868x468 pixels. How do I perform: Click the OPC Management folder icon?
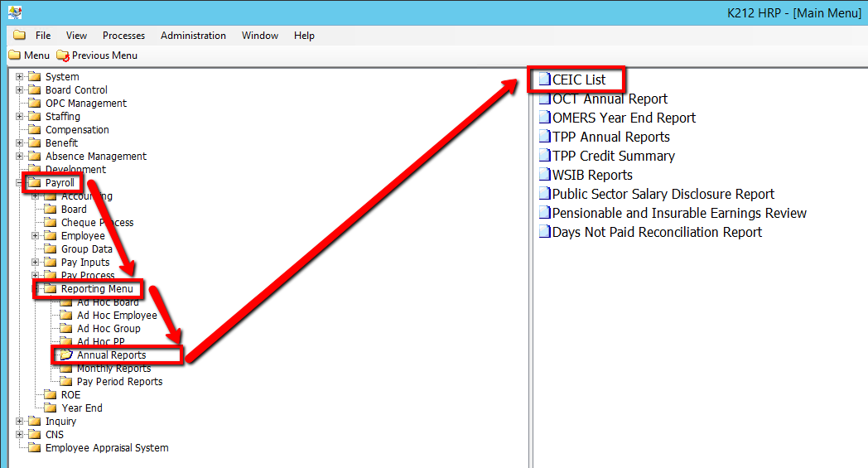coord(34,104)
